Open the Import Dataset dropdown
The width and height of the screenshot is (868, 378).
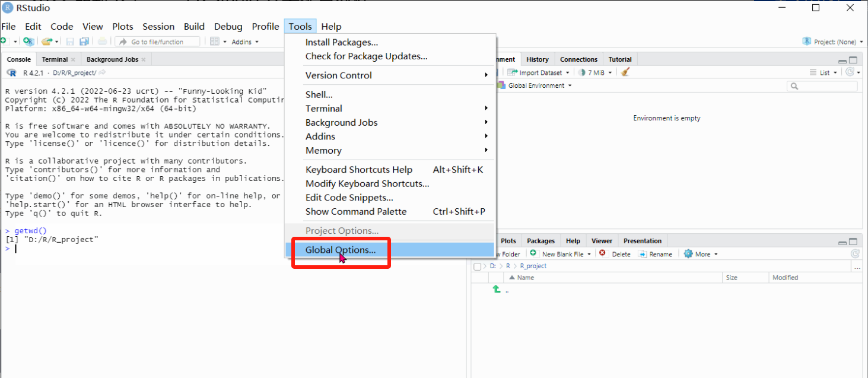(x=568, y=72)
